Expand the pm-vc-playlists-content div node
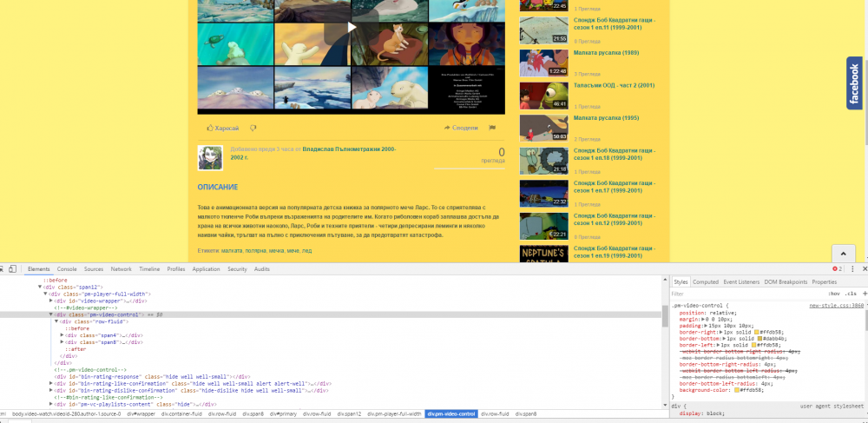The width and height of the screenshot is (868, 423). click(51, 404)
